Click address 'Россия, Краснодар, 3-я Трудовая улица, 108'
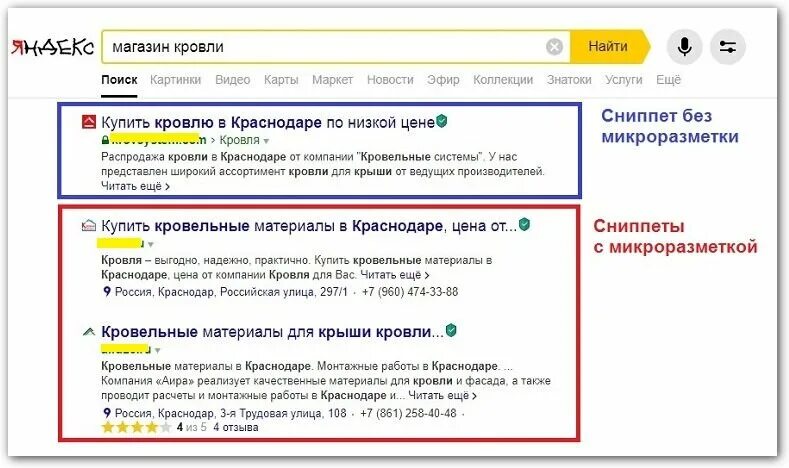This screenshot has height=468, width=789. [x=230, y=414]
